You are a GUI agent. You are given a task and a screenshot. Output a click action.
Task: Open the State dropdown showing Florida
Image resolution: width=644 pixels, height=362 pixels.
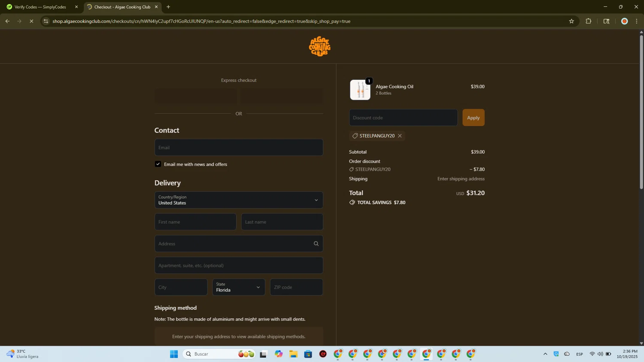coord(239,287)
